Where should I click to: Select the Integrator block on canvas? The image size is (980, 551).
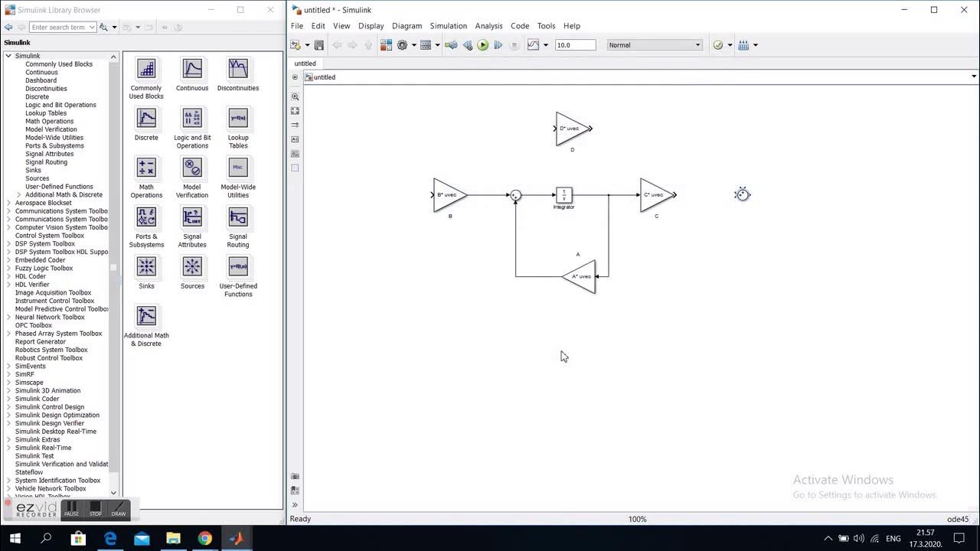point(563,195)
